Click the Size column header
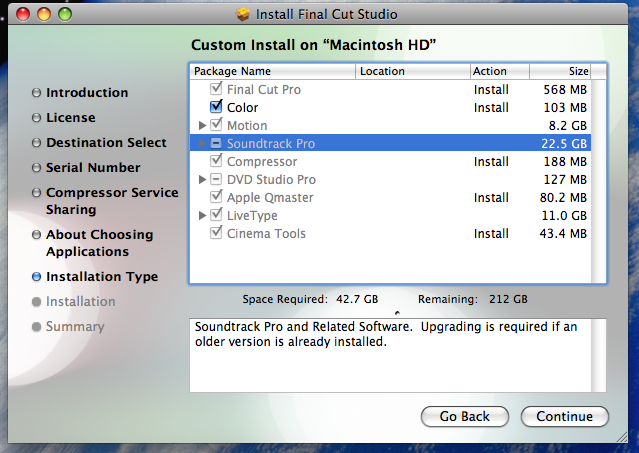Image resolution: width=639 pixels, height=453 pixels. [560, 71]
